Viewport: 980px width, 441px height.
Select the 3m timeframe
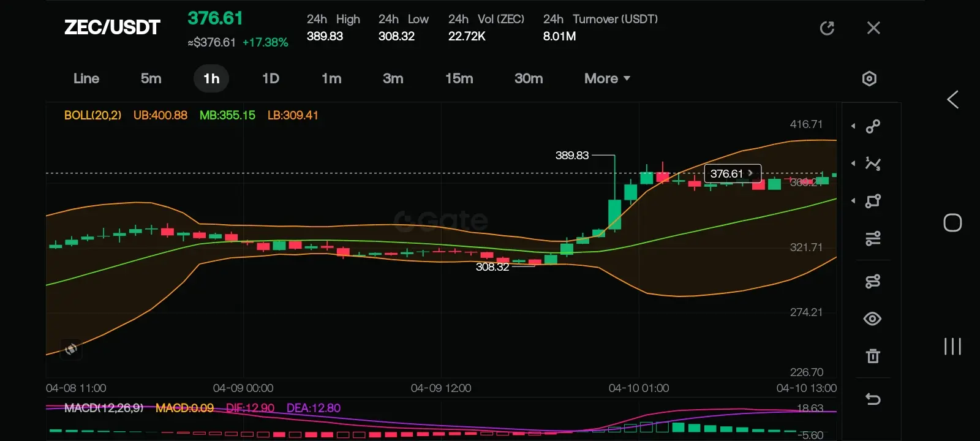click(x=393, y=78)
